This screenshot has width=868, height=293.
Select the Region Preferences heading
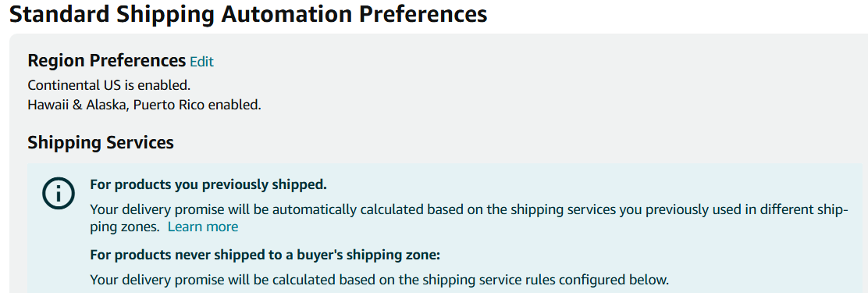107,60
